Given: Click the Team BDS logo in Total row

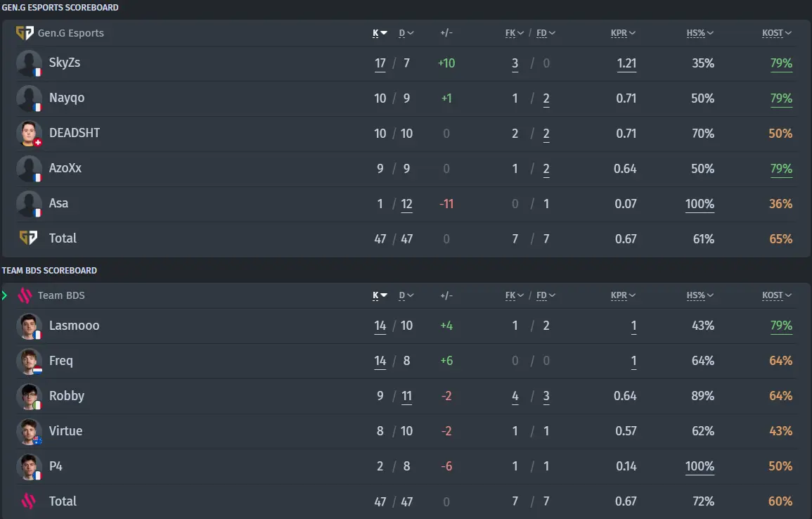Looking at the screenshot, I should pyautogui.click(x=28, y=501).
